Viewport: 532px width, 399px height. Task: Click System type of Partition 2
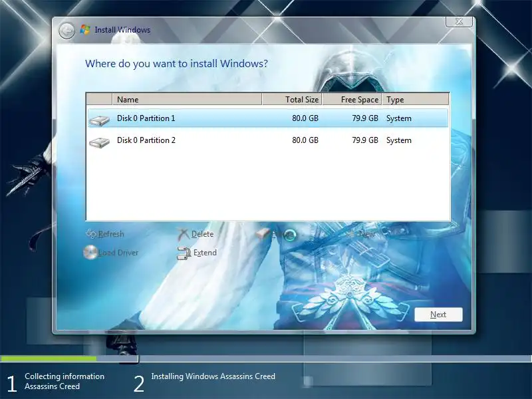(399, 140)
